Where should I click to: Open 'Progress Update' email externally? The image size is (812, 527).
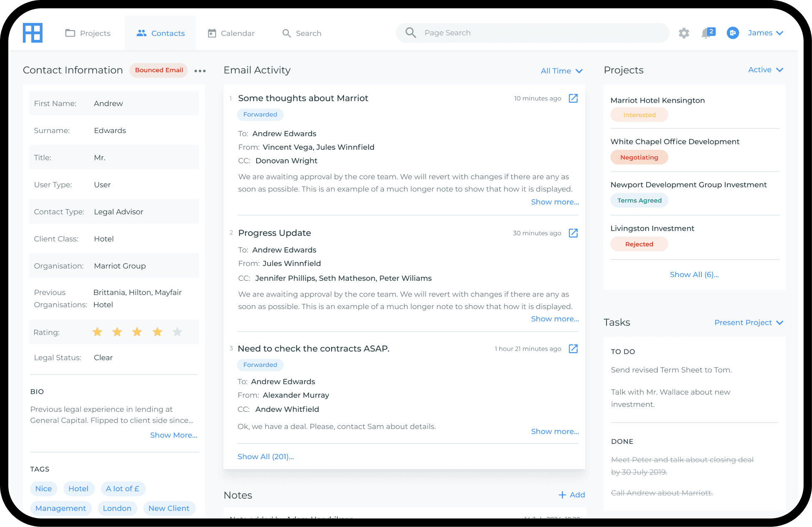(573, 233)
